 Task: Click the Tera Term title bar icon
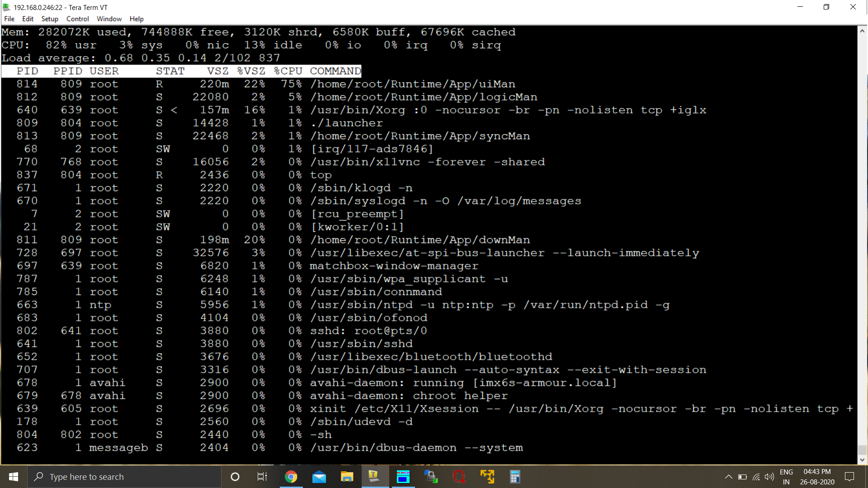click(x=6, y=7)
